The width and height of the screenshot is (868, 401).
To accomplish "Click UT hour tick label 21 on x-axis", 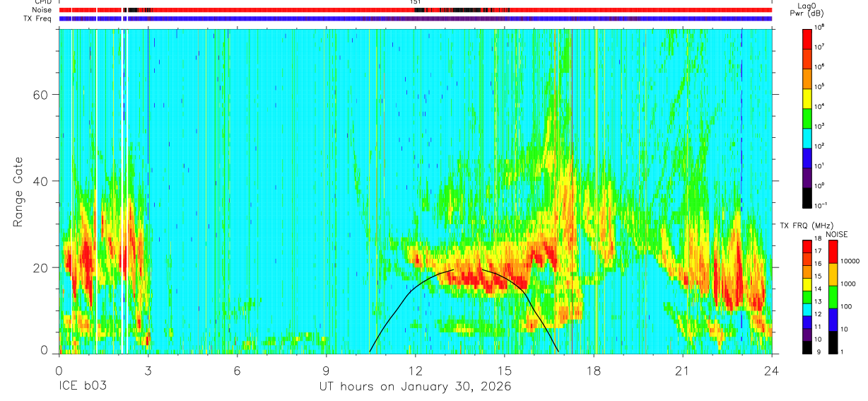I will pos(683,371).
